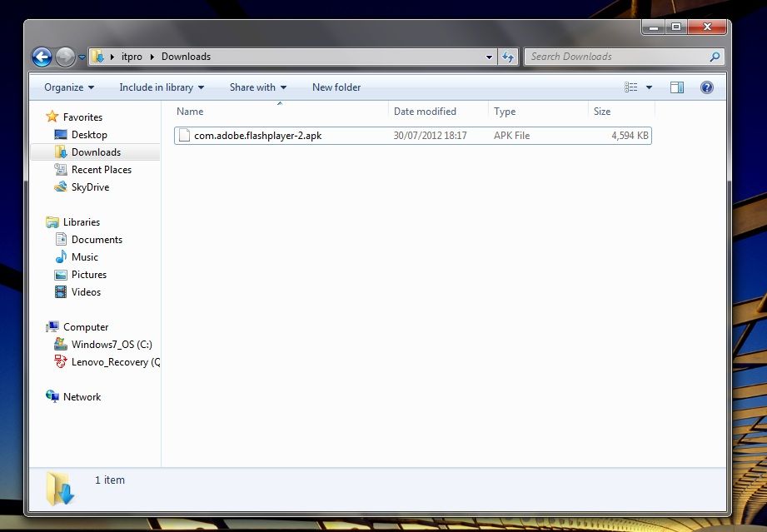Open Lenovo_Recovery drive

point(116,362)
